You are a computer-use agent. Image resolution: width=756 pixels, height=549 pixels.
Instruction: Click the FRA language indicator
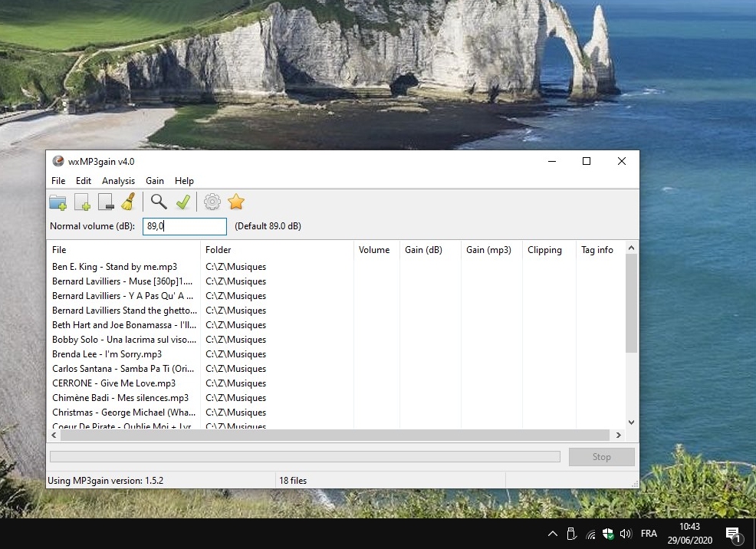click(x=649, y=534)
